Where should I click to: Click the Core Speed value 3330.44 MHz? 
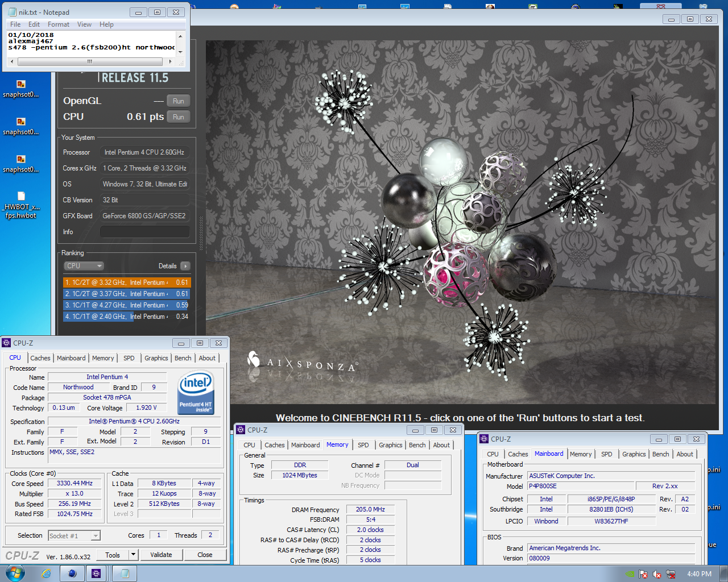click(75, 483)
